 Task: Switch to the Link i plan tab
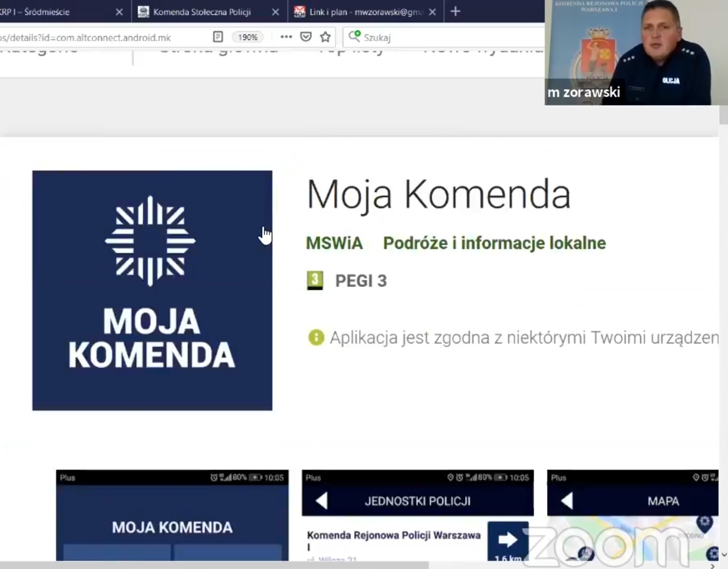click(366, 11)
